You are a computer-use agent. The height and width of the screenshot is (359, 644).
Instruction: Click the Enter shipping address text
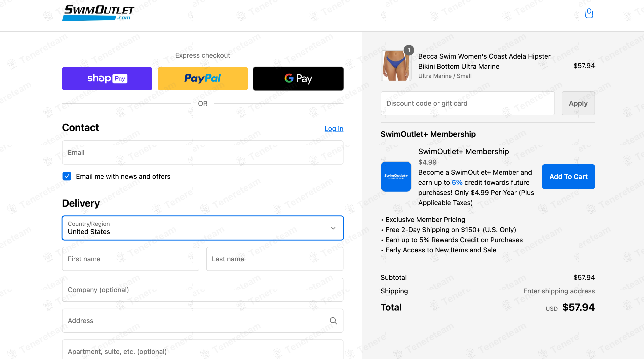tap(559, 291)
